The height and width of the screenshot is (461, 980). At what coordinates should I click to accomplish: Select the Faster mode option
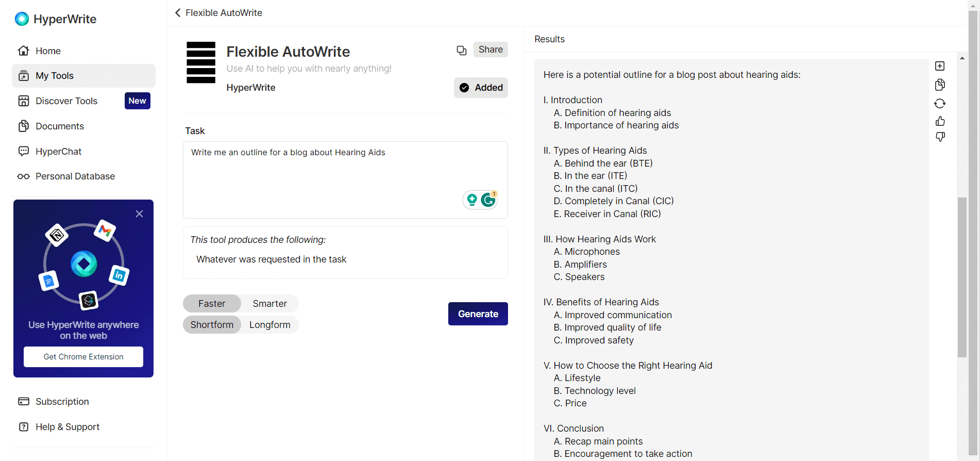click(x=212, y=304)
